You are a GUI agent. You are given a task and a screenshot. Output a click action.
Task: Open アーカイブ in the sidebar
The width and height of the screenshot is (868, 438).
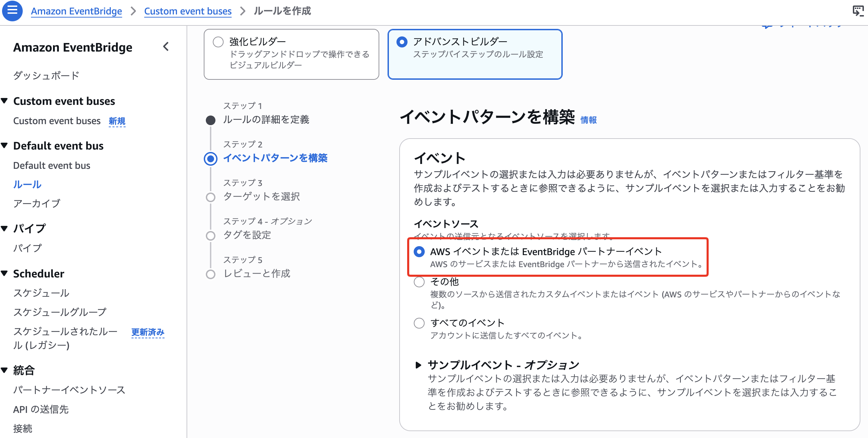point(37,204)
